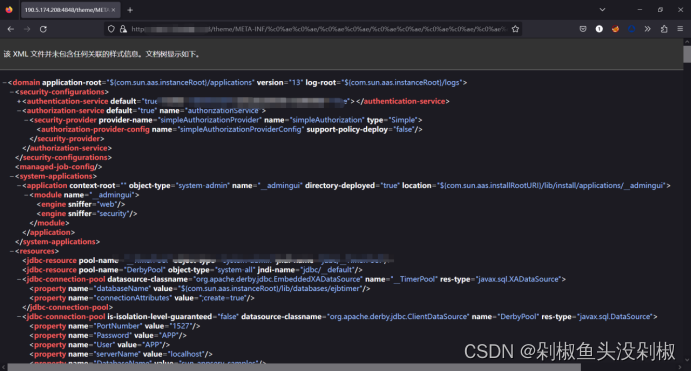Click engine sniffer "web" line
Viewport: 692px width, 371px height.
tap(81, 204)
